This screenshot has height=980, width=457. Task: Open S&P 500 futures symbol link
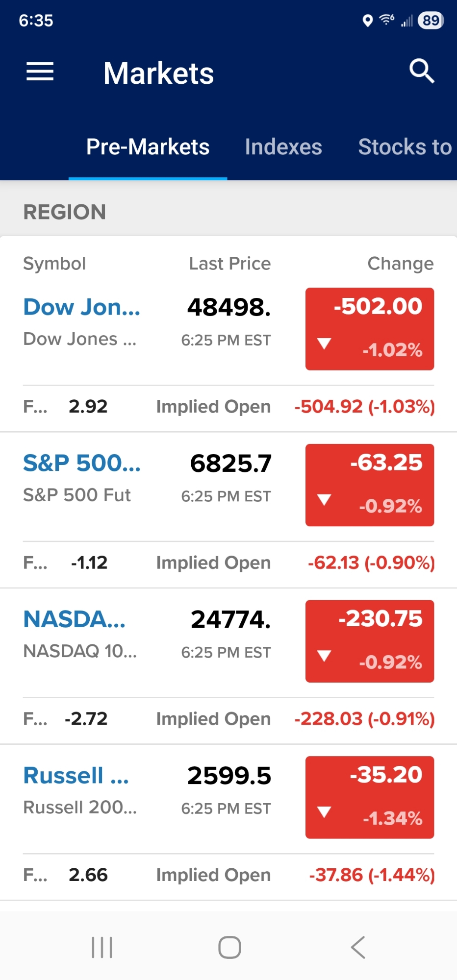tap(82, 463)
